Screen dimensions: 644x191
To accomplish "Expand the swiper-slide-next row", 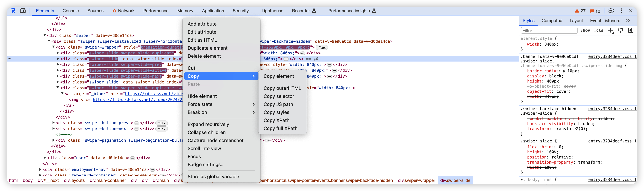I will [58, 76].
